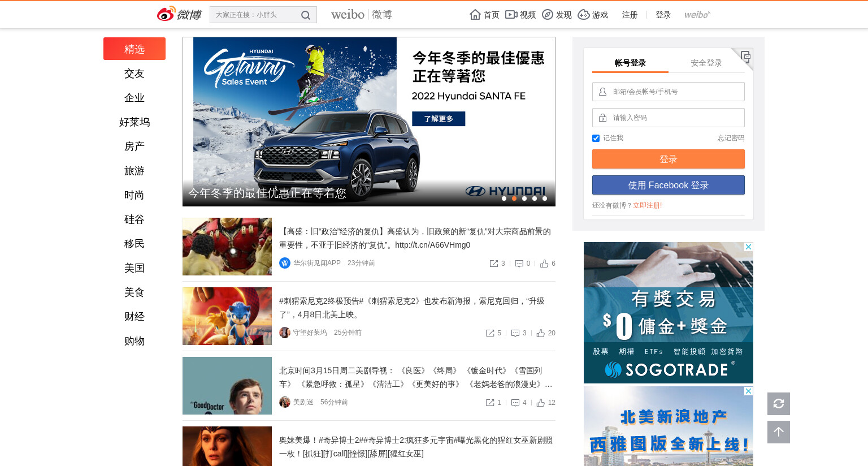Screen dimensions: 868x466
Task: Click 立即注册 link
Action: (646, 205)
